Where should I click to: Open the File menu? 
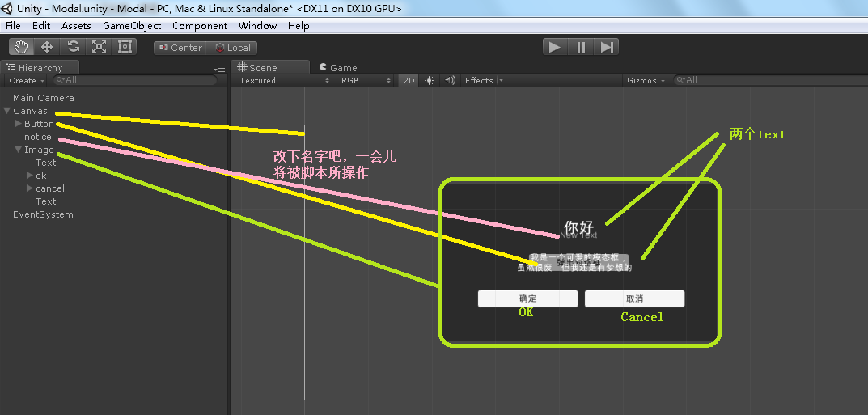(x=13, y=25)
